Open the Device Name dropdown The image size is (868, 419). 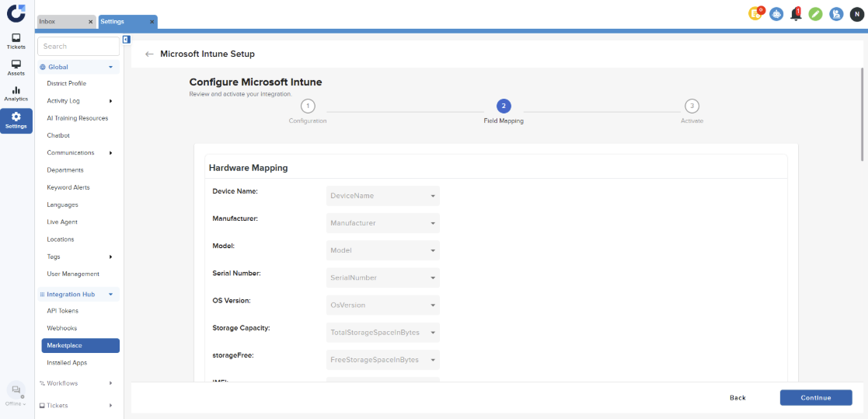point(383,196)
